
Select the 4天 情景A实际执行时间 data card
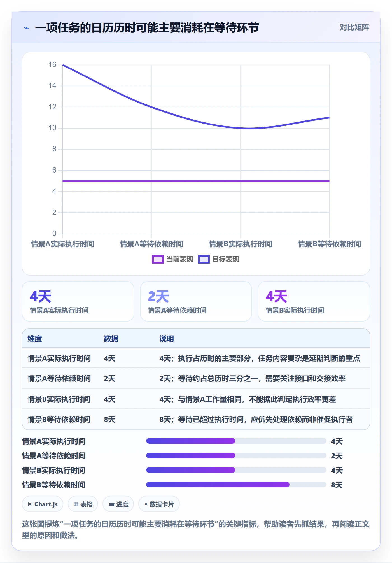[x=78, y=301]
